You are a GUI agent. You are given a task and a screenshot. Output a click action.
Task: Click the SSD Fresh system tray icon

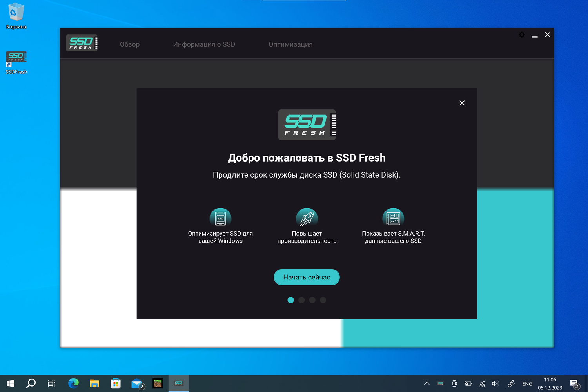pyautogui.click(x=441, y=383)
